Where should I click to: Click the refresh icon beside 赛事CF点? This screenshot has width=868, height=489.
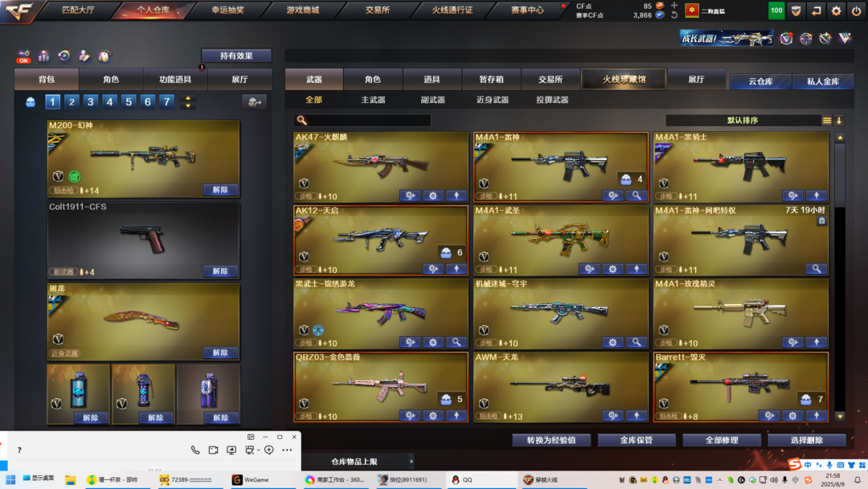click(x=674, y=15)
